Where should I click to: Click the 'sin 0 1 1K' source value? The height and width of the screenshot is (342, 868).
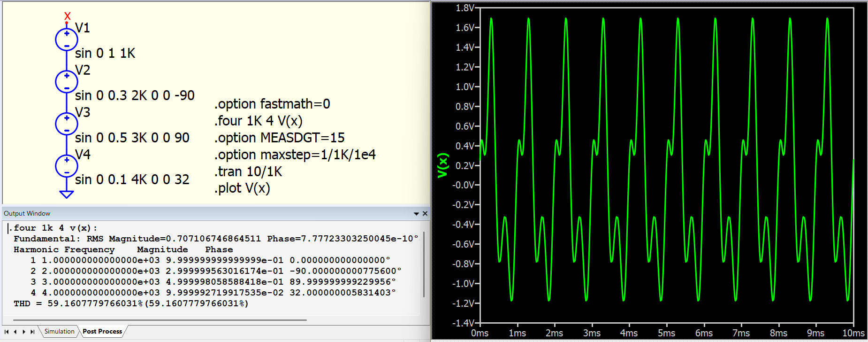click(x=105, y=53)
